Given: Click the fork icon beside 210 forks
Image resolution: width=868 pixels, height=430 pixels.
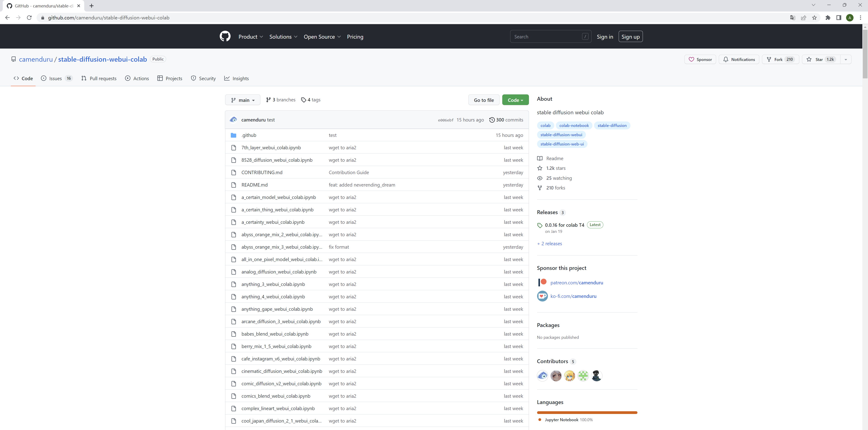Looking at the screenshot, I should (540, 188).
